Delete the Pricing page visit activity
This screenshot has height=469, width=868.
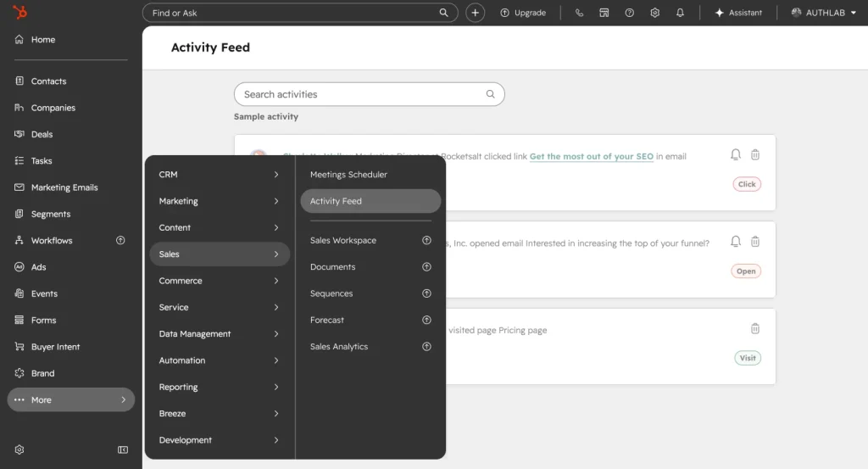coord(755,329)
